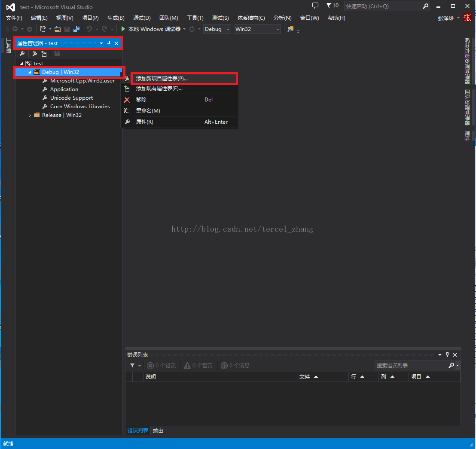476x449 pixels.
Task: Toggle the 0 个消息 filter
Action: (x=235, y=366)
